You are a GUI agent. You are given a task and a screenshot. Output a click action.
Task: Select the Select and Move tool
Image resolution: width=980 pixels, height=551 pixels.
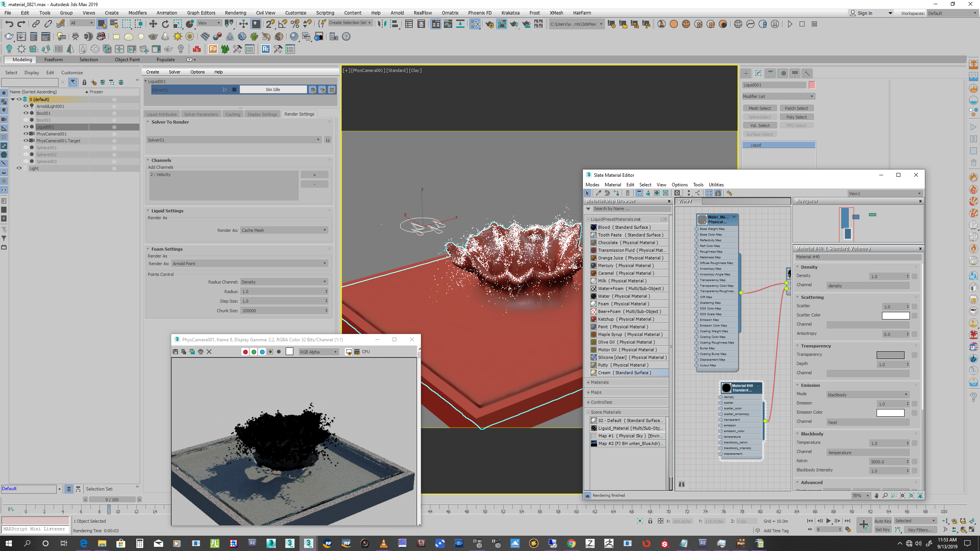coord(153,24)
